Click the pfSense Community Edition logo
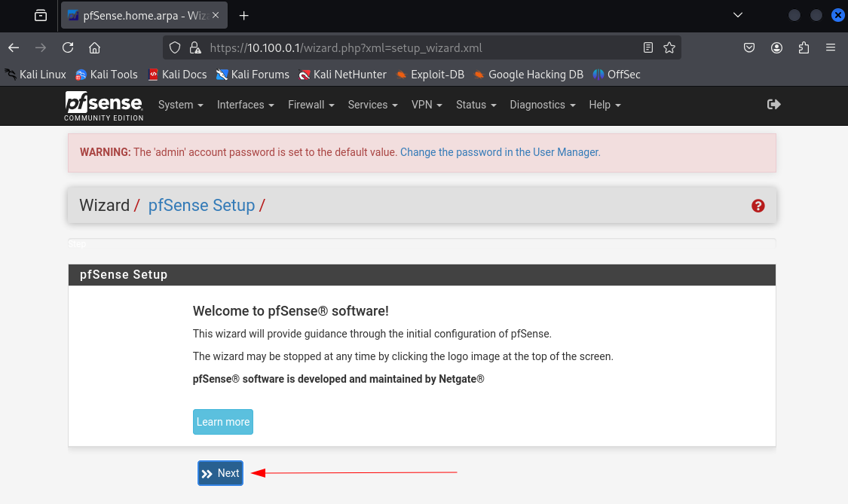The width and height of the screenshot is (848, 504). (104, 106)
